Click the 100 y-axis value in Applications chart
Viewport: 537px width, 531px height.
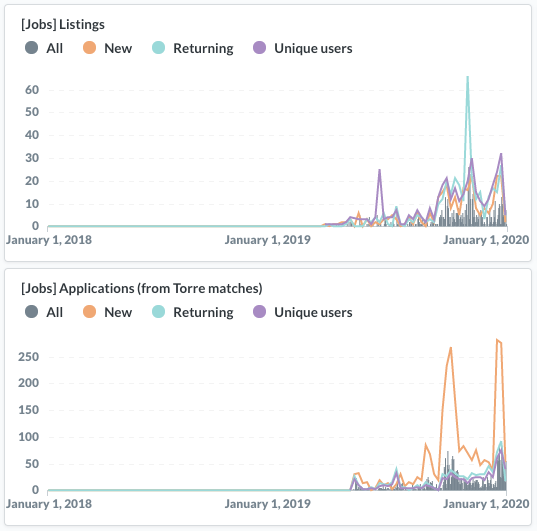[28, 437]
